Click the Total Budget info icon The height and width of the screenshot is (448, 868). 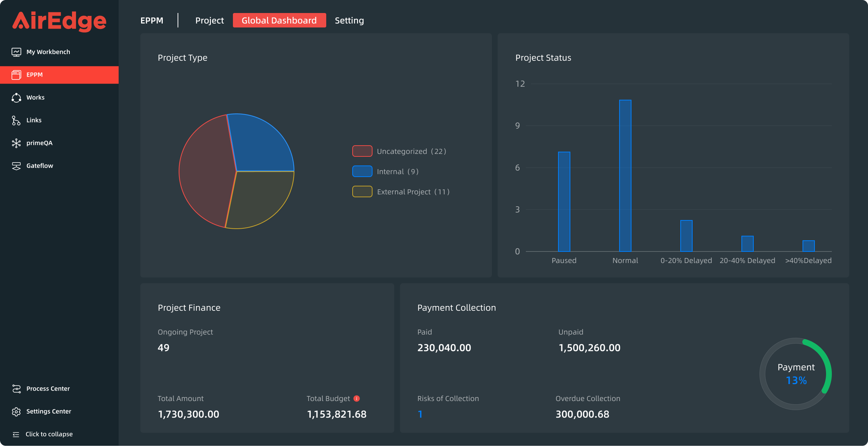(357, 398)
